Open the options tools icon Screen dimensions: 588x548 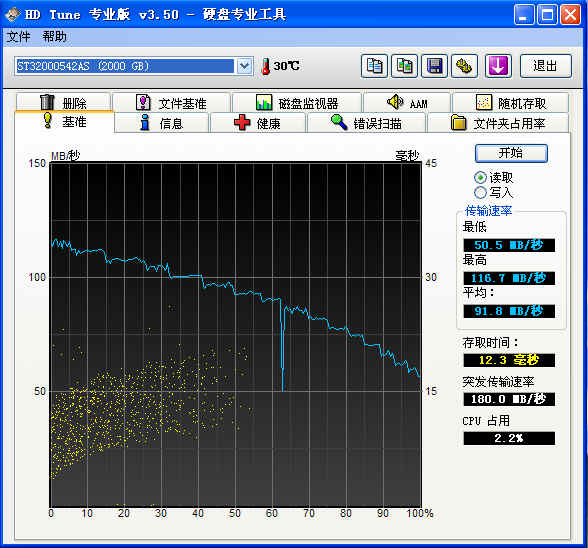pyautogui.click(x=464, y=66)
